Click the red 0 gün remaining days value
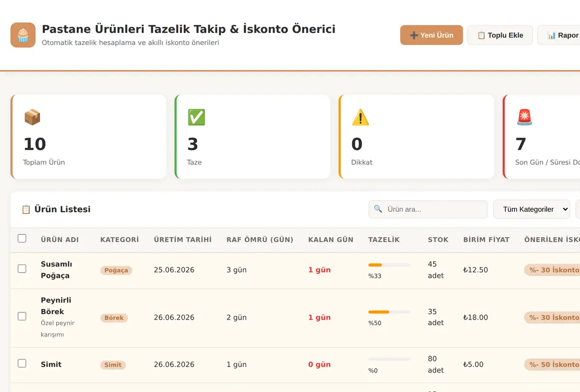 319,365
